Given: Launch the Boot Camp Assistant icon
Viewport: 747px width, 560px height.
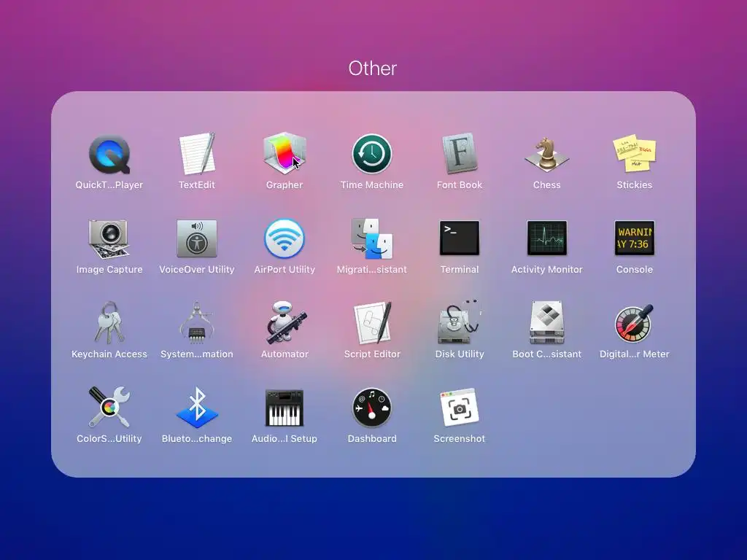Looking at the screenshot, I should click(547, 322).
